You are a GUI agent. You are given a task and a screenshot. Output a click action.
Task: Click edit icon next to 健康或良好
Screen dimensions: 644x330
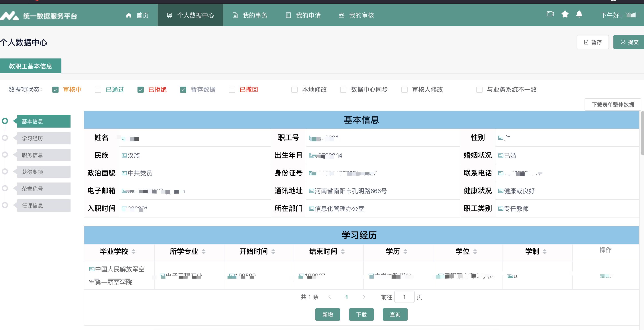click(x=501, y=191)
